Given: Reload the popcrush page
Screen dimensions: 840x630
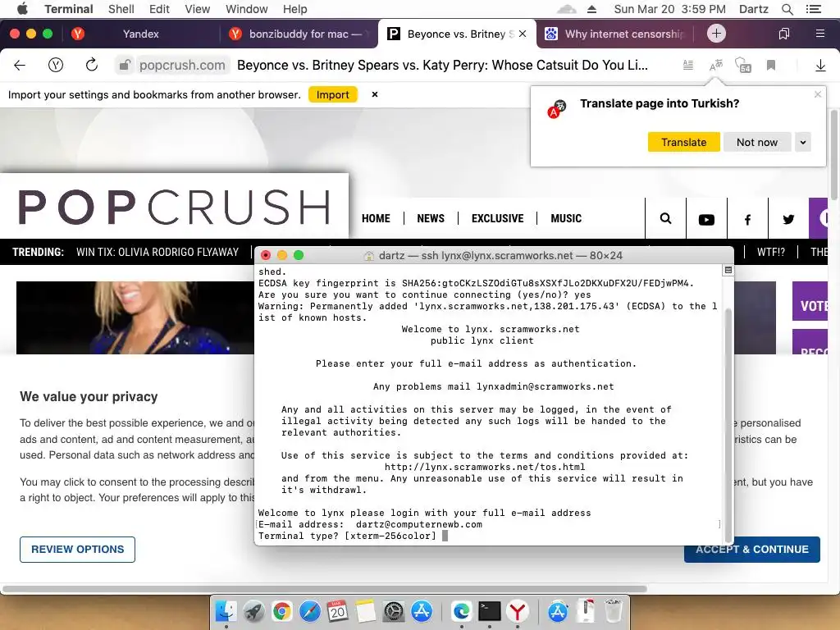Looking at the screenshot, I should click(x=92, y=65).
